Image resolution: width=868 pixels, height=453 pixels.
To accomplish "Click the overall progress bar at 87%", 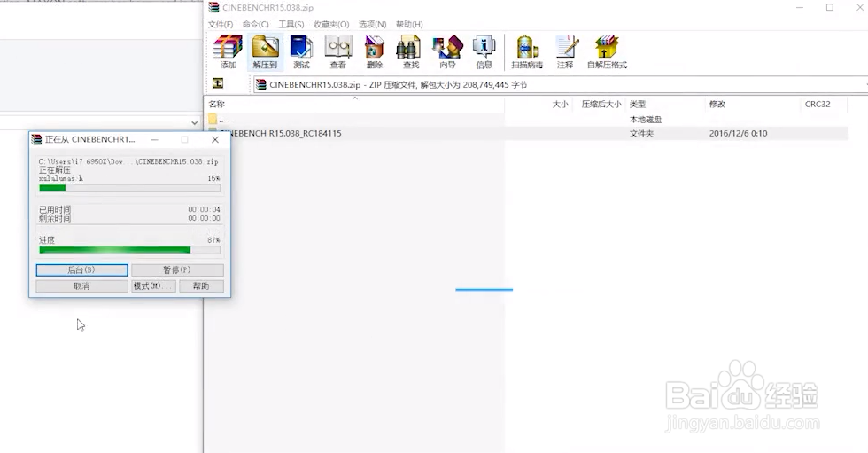I will 129,250.
